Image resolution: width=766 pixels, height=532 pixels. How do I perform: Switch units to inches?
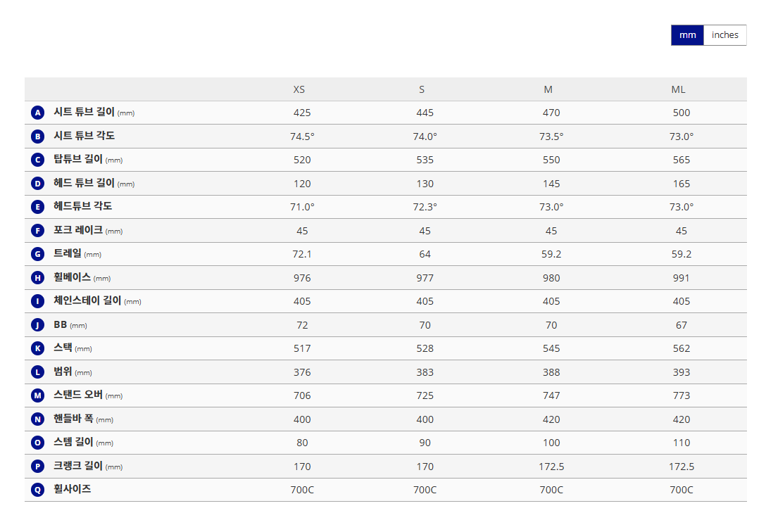(724, 35)
